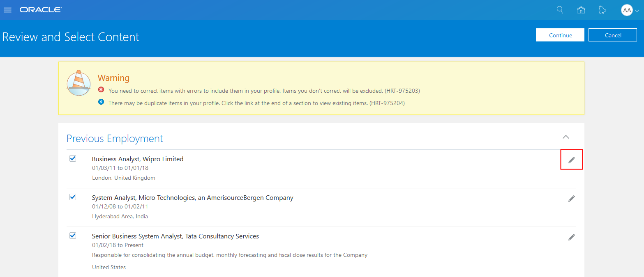The width and height of the screenshot is (644, 277).
Task: Open the Watchlist flag icon
Action: point(602,10)
